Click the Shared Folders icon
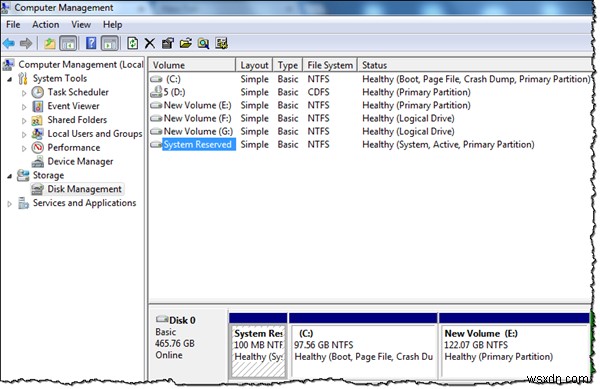The height and width of the screenshot is (389, 600). (x=37, y=120)
